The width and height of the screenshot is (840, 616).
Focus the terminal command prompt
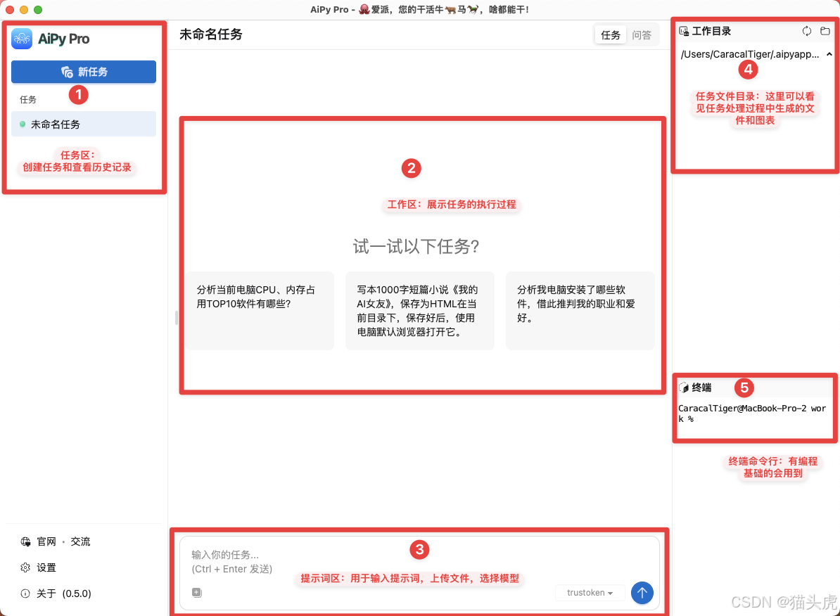[x=752, y=413]
